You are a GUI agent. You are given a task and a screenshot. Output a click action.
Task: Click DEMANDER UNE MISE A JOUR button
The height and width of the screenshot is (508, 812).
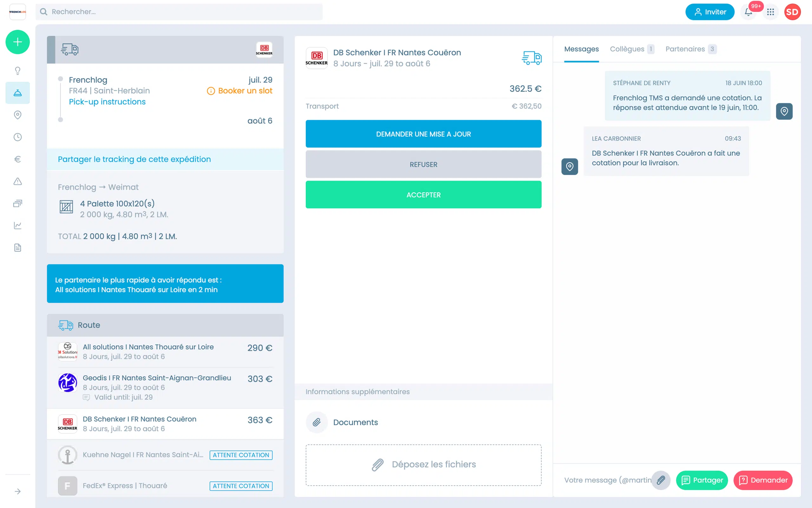coord(423,134)
